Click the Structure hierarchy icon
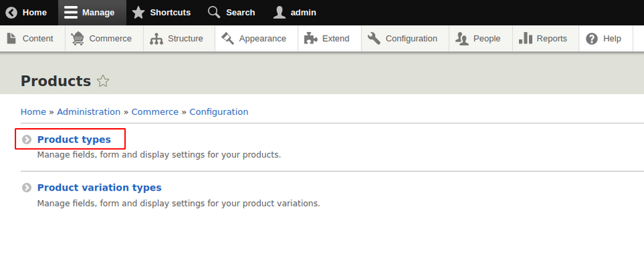Image resolution: width=644 pixels, height=261 pixels. point(156,38)
